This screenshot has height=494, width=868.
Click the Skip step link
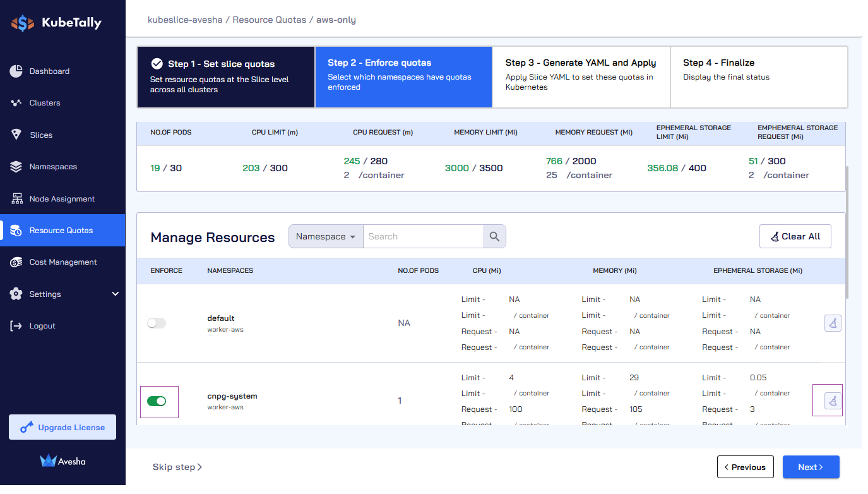click(177, 467)
